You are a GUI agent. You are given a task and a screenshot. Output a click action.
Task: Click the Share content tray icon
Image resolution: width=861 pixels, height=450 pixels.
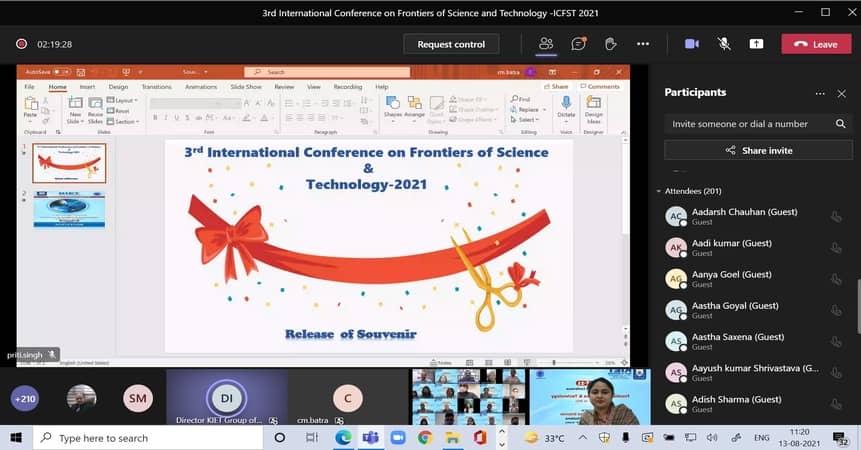pos(756,44)
